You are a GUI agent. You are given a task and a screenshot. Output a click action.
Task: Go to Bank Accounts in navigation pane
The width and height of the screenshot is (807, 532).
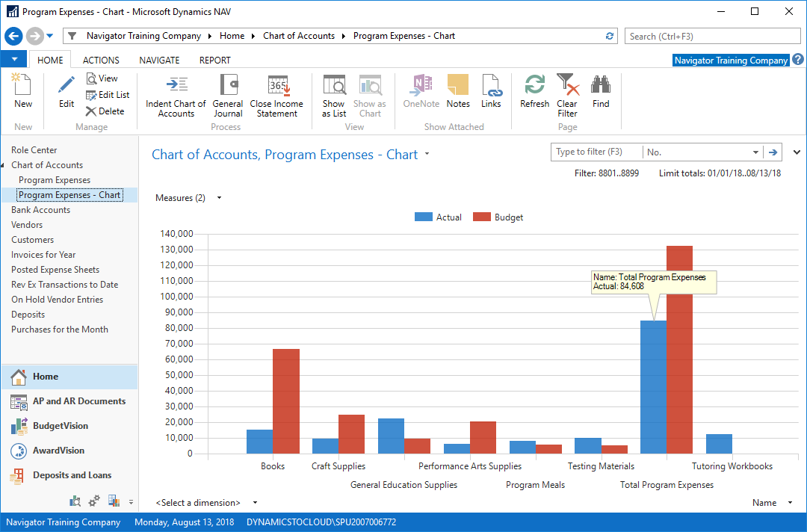(40, 210)
